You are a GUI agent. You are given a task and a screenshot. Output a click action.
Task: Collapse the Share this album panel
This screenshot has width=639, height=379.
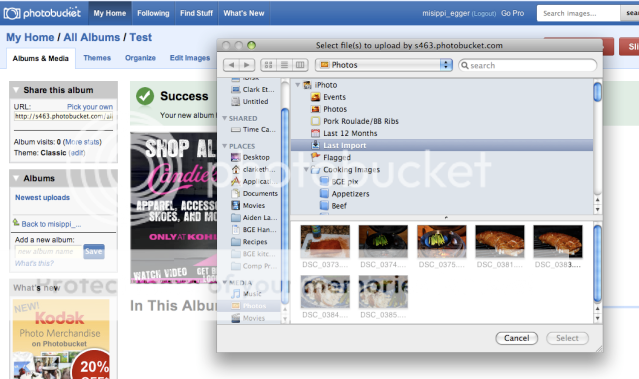point(16,90)
